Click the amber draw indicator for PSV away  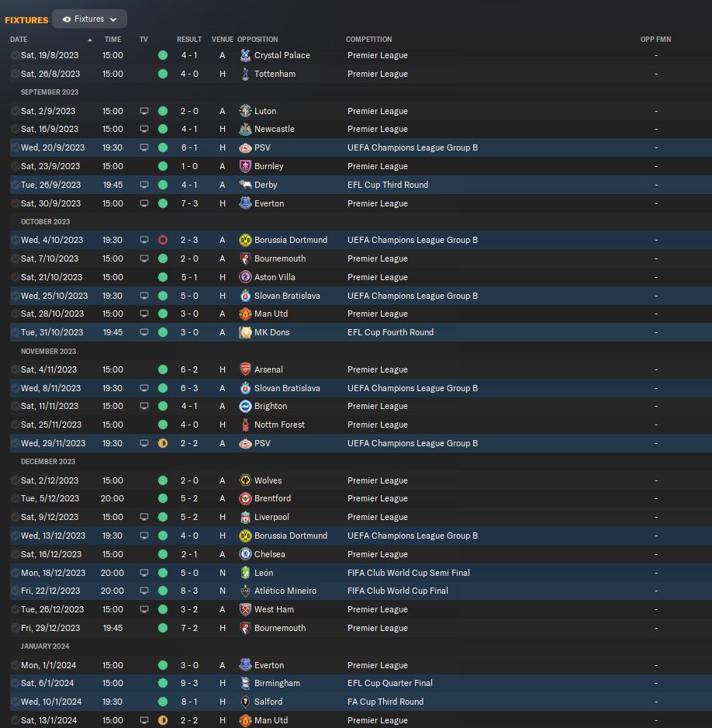pyautogui.click(x=163, y=443)
